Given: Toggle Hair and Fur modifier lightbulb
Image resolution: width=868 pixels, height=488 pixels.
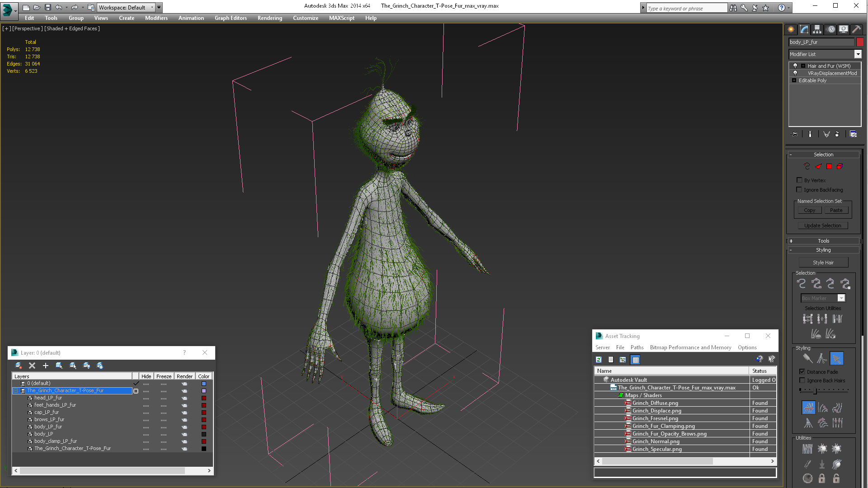Looking at the screenshot, I should [x=795, y=66].
